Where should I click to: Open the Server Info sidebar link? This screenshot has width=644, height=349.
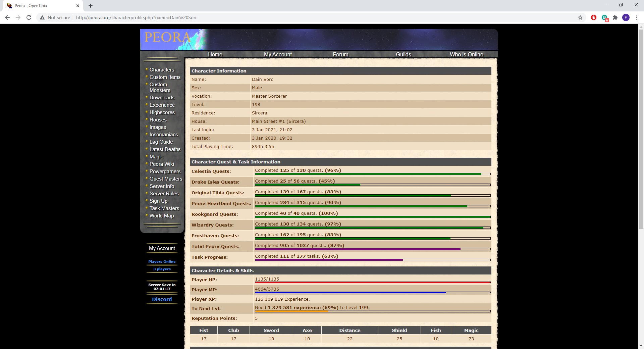point(162,186)
